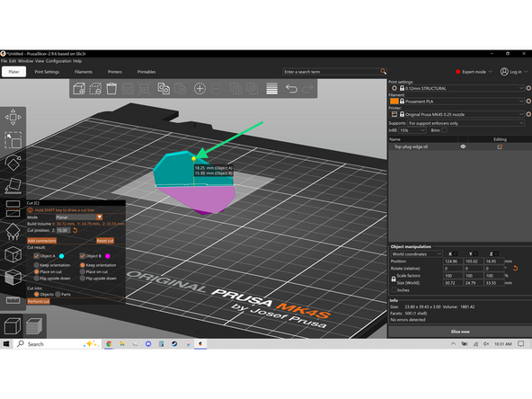Open print settings gear on the right

[x=528, y=88]
